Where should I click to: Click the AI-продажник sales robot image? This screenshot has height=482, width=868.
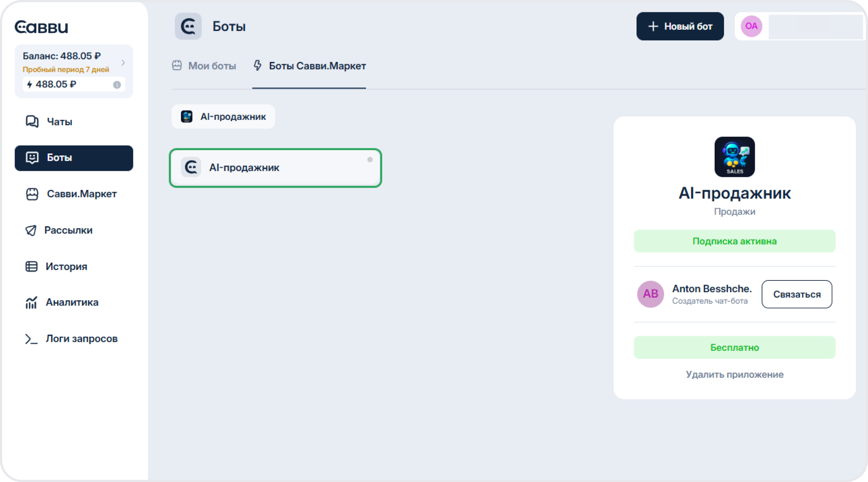pyautogui.click(x=734, y=157)
